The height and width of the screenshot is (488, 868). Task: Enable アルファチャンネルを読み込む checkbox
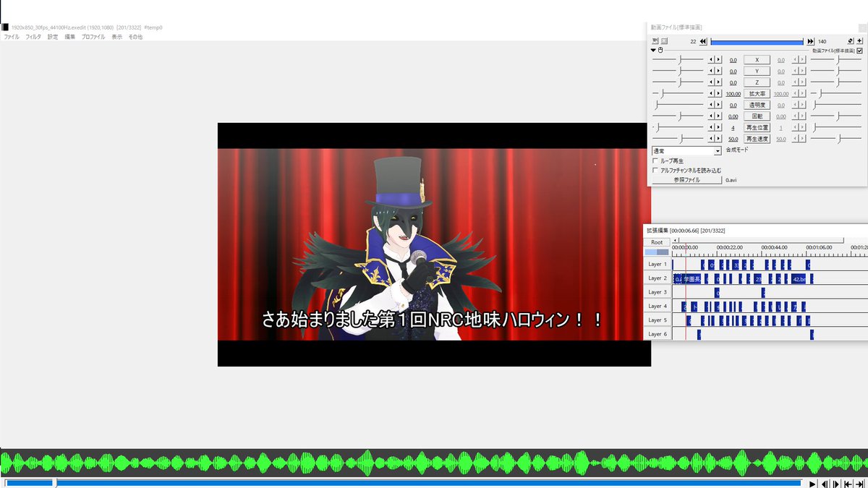point(655,170)
